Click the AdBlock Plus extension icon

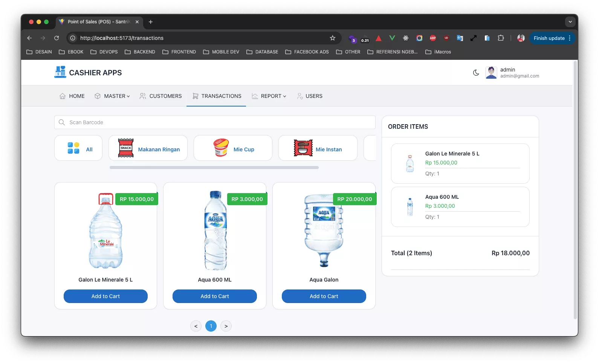[433, 38]
